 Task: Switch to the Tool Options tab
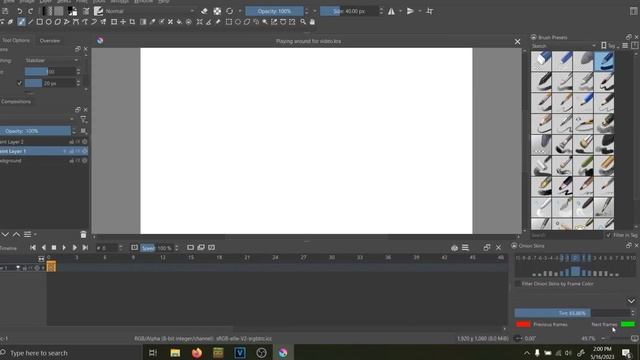click(x=16, y=40)
